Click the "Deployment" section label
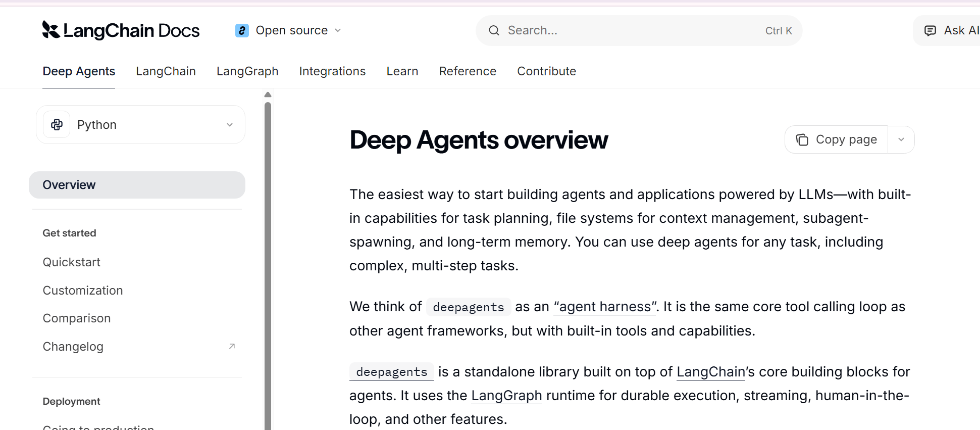This screenshot has height=430, width=980. [x=71, y=401]
